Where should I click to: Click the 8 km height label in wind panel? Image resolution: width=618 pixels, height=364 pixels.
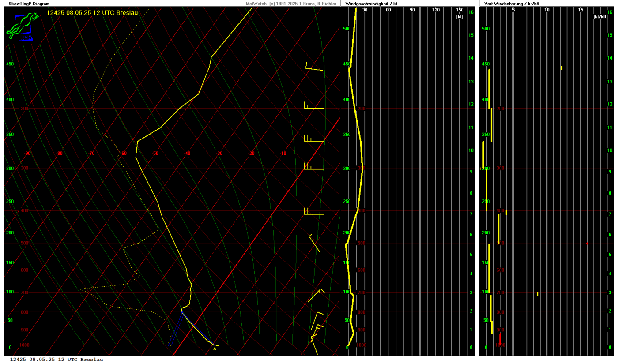click(471, 193)
